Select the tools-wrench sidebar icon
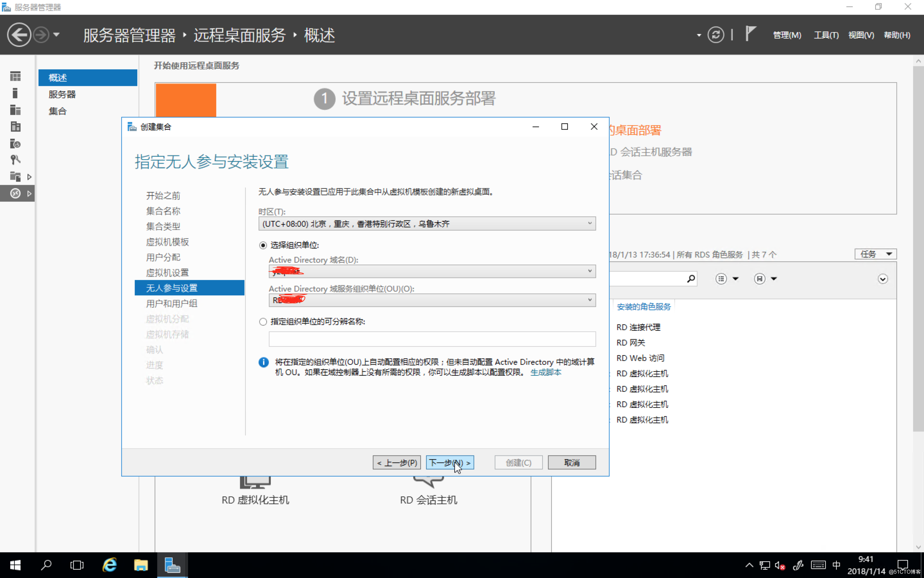Image resolution: width=924 pixels, height=578 pixels. point(15,160)
